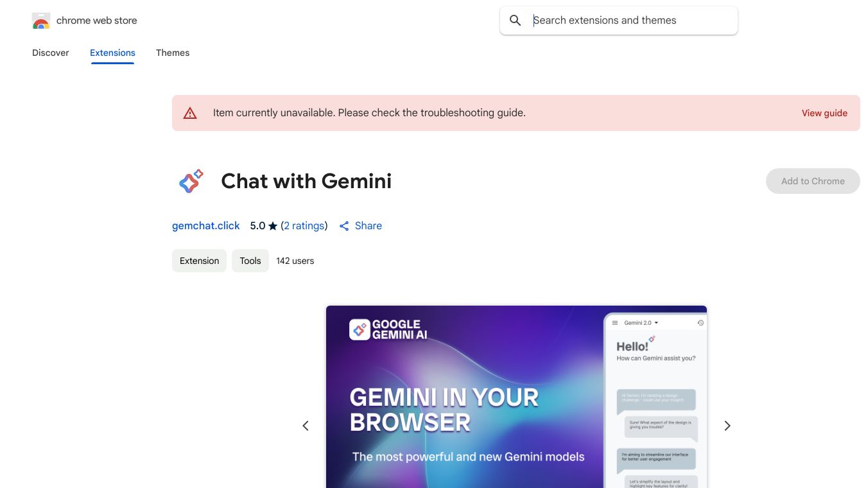Click in the Search extensions and themes field
The width and height of the screenshot is (868, 488).
(629, 21)
